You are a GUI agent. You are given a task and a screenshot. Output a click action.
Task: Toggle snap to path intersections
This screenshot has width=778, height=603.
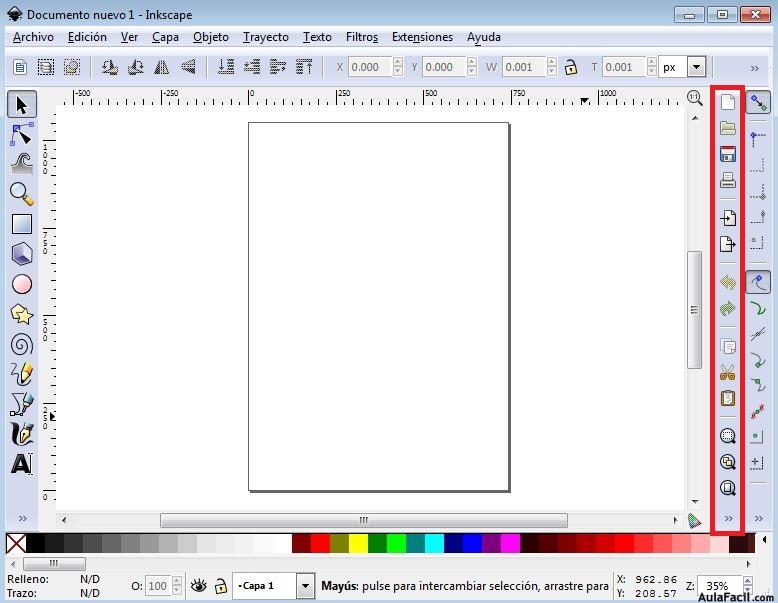758,335
